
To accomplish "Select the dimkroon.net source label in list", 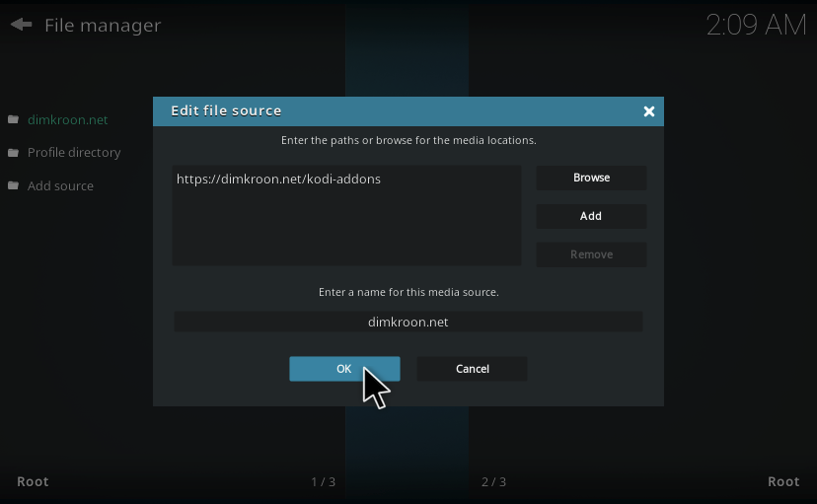I will tap(67, 120).
